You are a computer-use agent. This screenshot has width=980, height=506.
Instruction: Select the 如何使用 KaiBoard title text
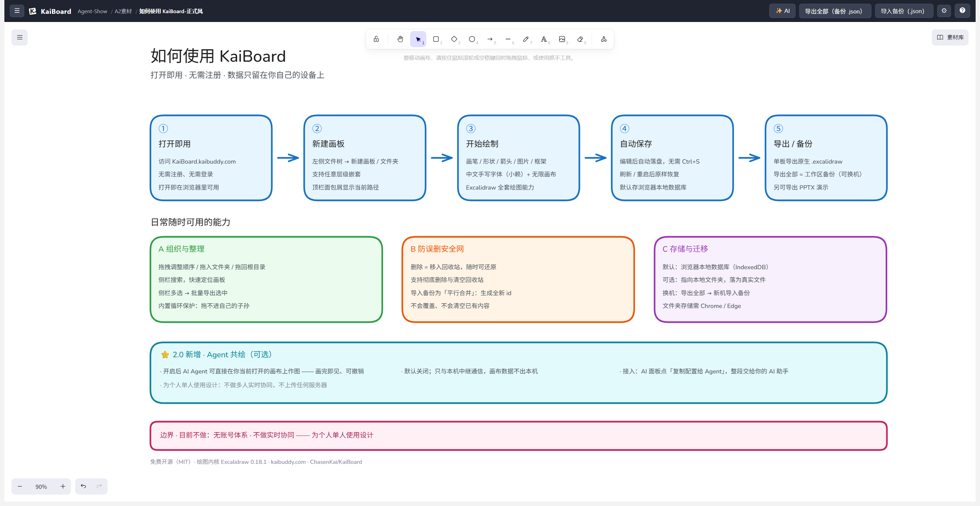pos(218,56)
